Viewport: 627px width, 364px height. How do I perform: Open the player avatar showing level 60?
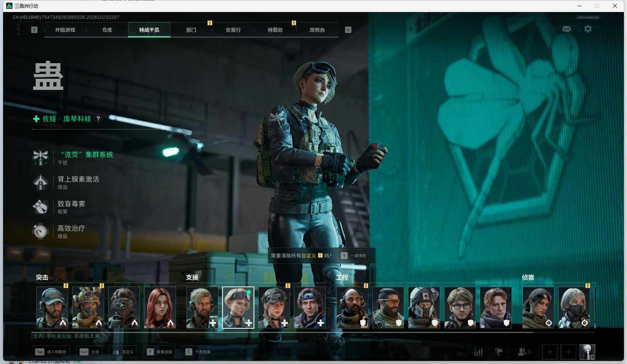tap(587, 352)
